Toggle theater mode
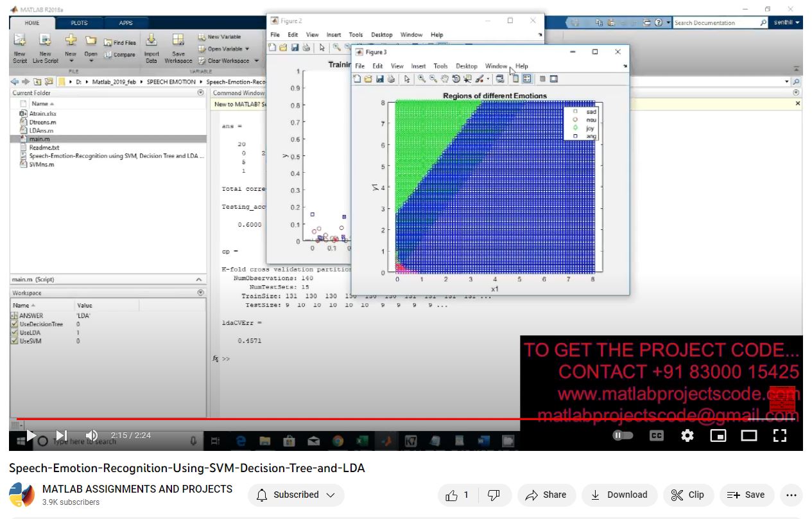Viewport: 812px width, 519px height. click(x=749, y=435)
